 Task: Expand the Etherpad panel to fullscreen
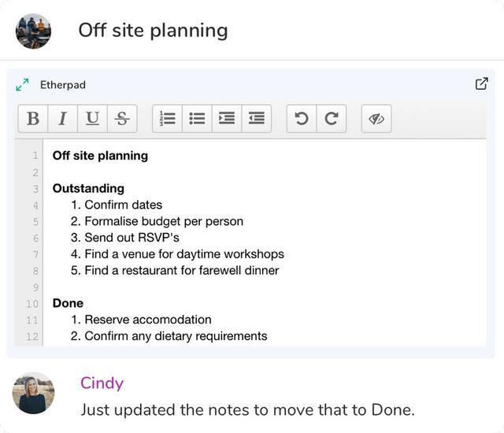coord(23,84)
